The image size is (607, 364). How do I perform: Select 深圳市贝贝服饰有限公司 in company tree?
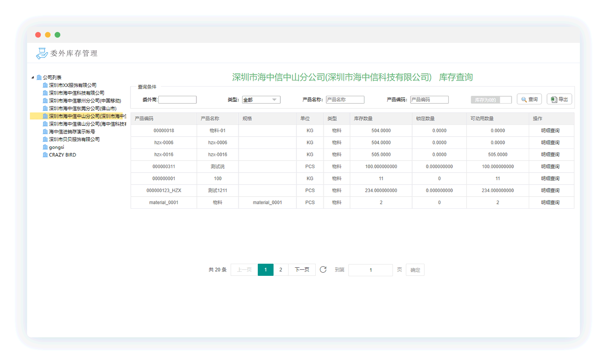pos(74,140)
